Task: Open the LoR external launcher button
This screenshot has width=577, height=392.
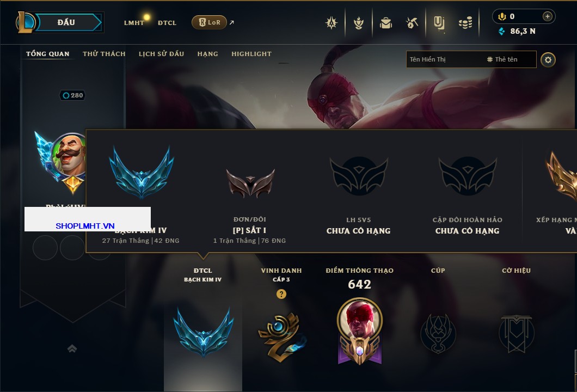Action: click(209, 22)
